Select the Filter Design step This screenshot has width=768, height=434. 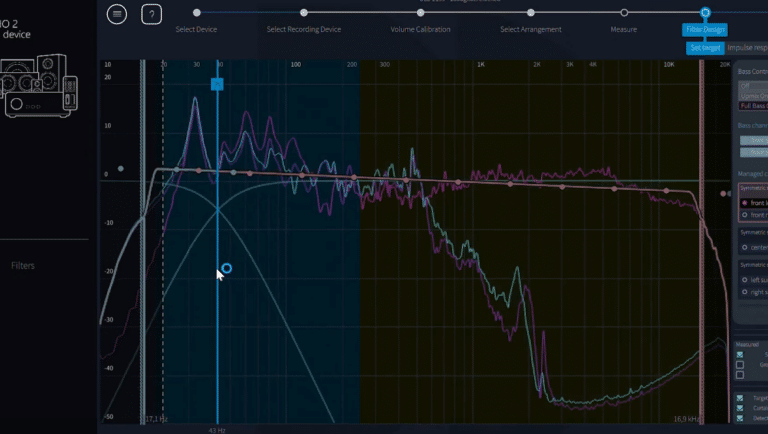705,29
